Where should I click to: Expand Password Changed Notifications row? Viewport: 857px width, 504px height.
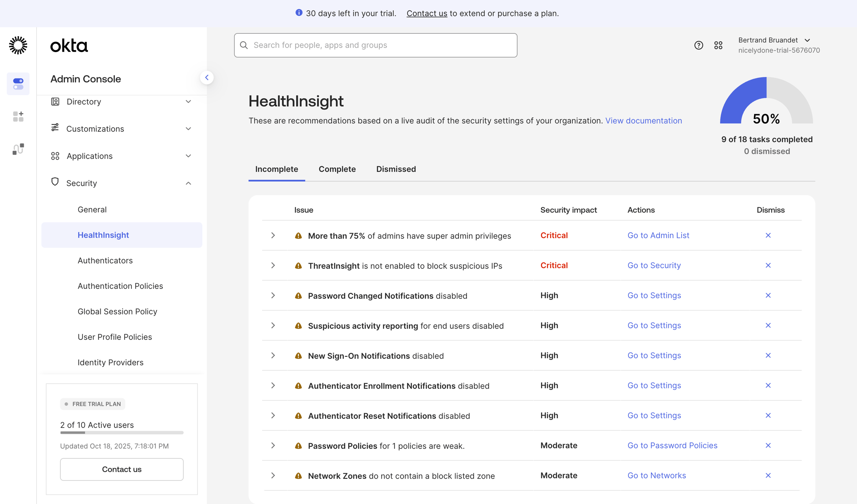[273, 295]
